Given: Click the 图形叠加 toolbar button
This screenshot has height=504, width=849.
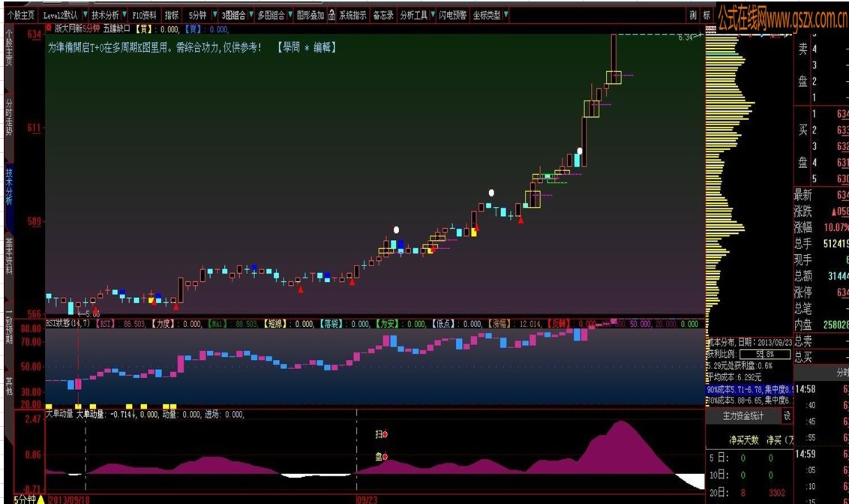Looking at the screenshot, I should coord(310,15).
